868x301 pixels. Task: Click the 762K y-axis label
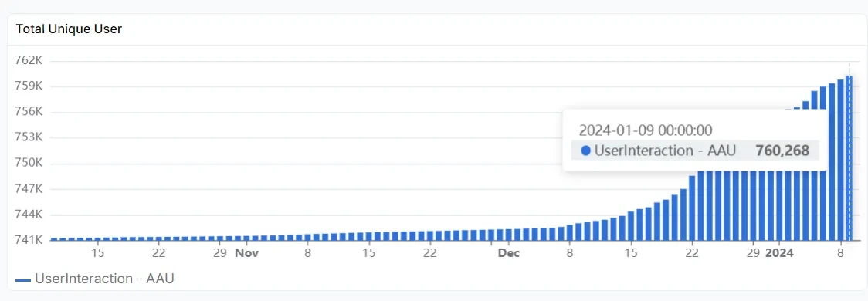pos(29,60)
